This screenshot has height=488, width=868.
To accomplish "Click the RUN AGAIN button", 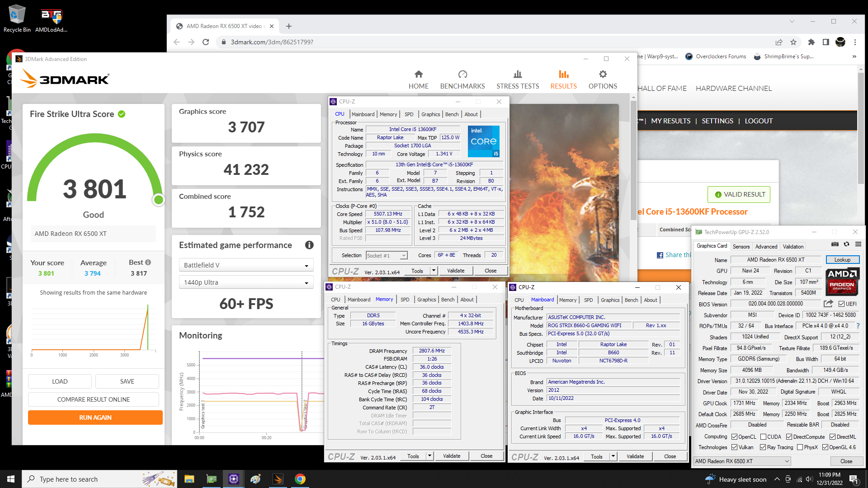I will [x=95, y=418].
